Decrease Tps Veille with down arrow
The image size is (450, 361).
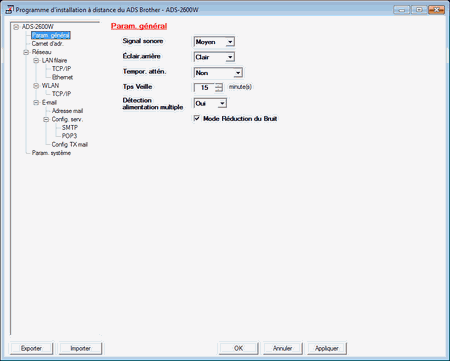pyautogui.click(x=219, y=90)
